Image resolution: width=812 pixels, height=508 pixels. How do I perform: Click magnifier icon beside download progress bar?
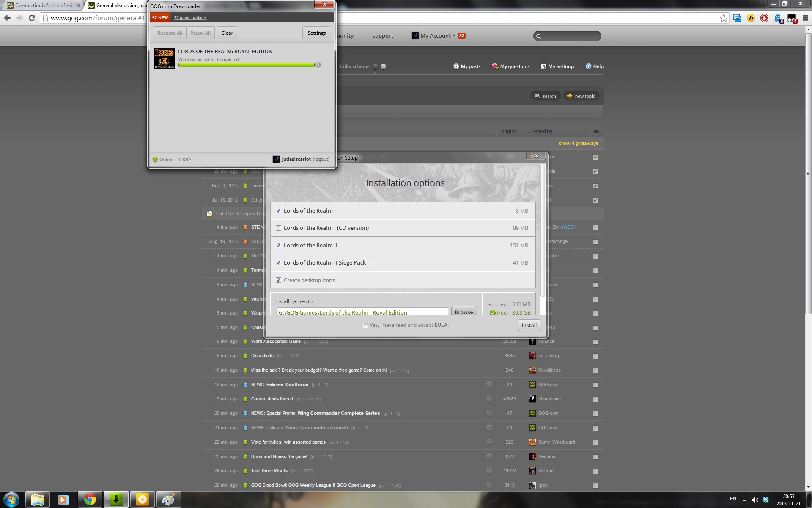tap(318, 65)
